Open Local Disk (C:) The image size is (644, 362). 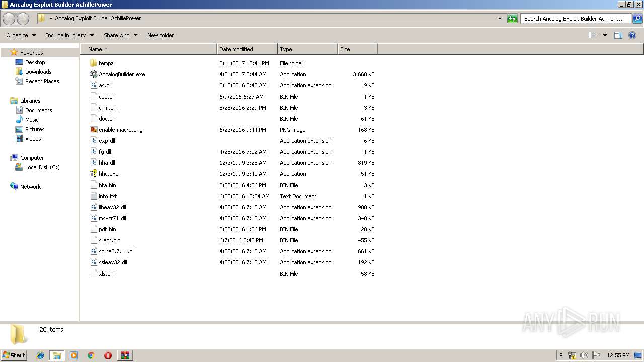tap(42, 167)
